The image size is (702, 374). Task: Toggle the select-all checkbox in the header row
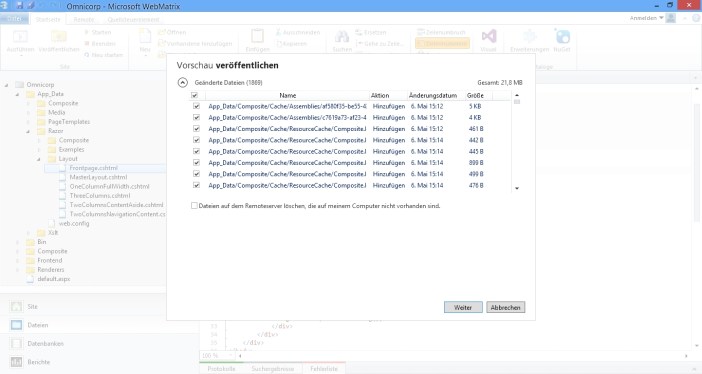[x=194, y=95]
